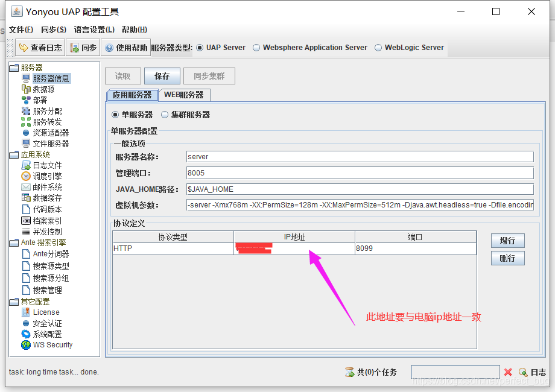Click the 调度引擎 clock icon
This screenshot has width=555, height=392.
pos(26,176)
